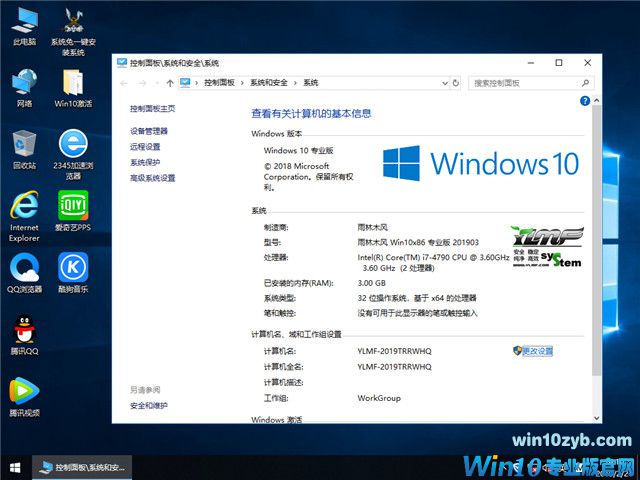Launch 腾讯视频 desktop icon

click(24, 397)
